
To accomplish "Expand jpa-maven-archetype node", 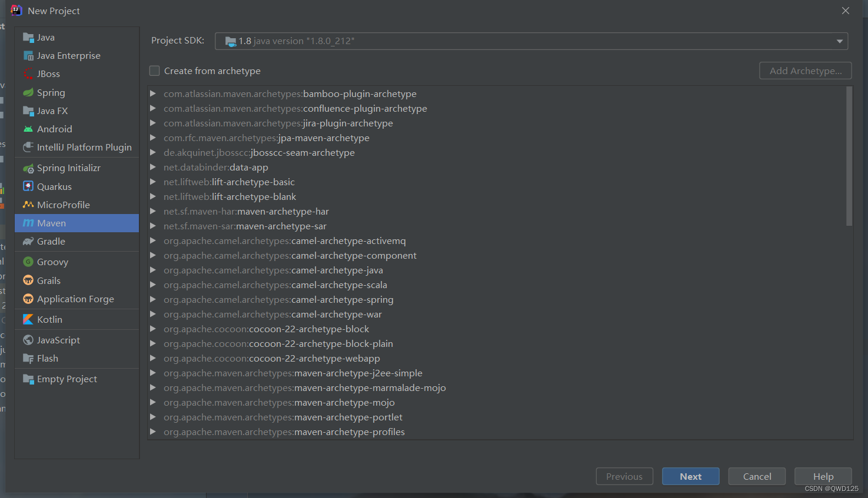I will tap(153, 138).
